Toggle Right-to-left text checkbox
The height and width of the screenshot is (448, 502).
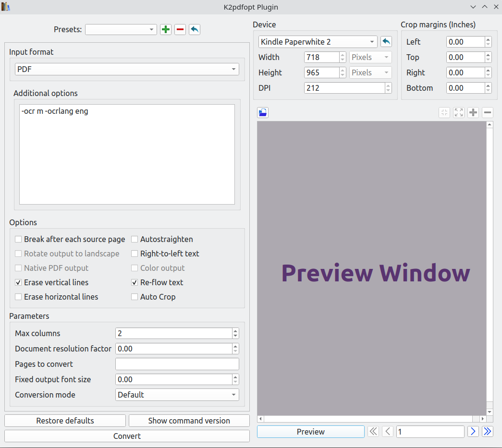click(x=135, y=254)
